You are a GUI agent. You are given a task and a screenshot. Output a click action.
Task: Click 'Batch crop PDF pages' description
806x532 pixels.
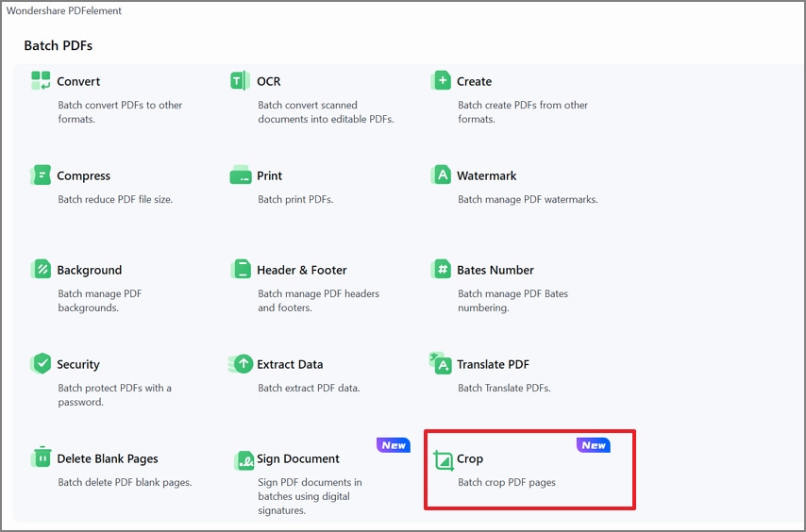(x=507, y=483)
